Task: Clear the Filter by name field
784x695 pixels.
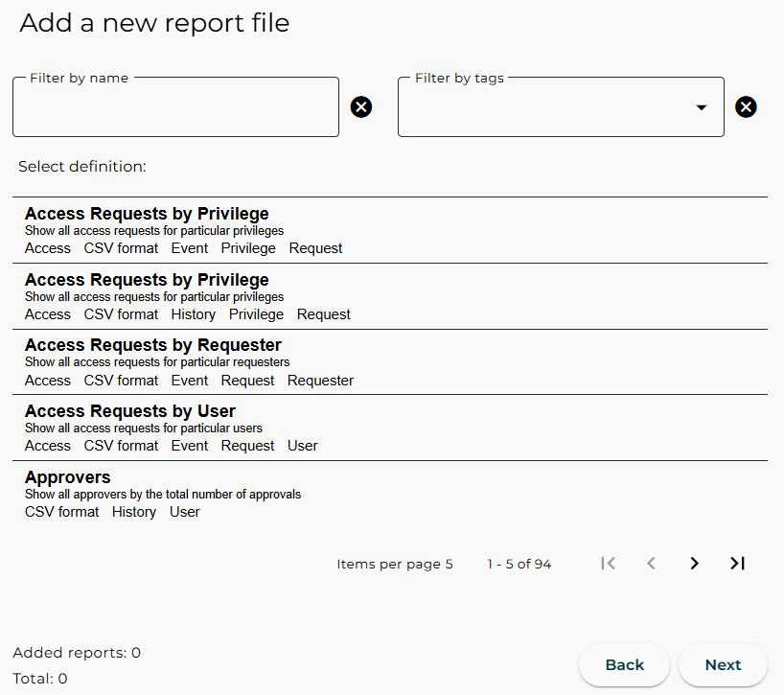Action: tap(361, 107)
